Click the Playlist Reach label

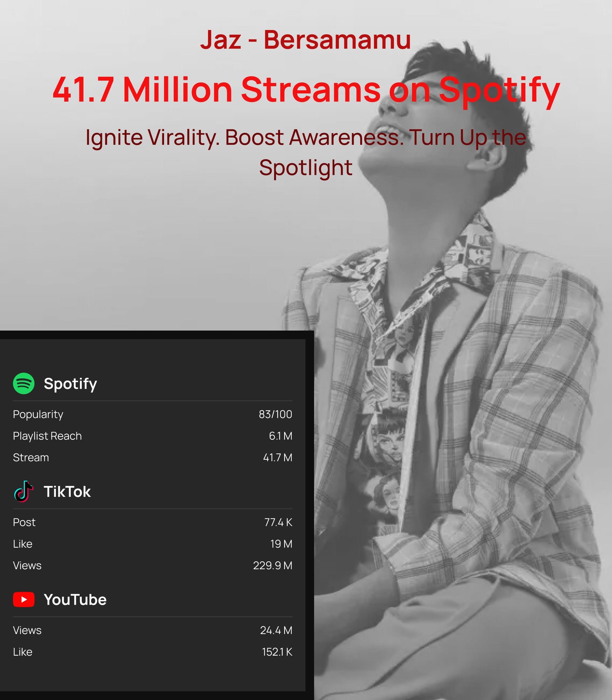pos(47,436)
